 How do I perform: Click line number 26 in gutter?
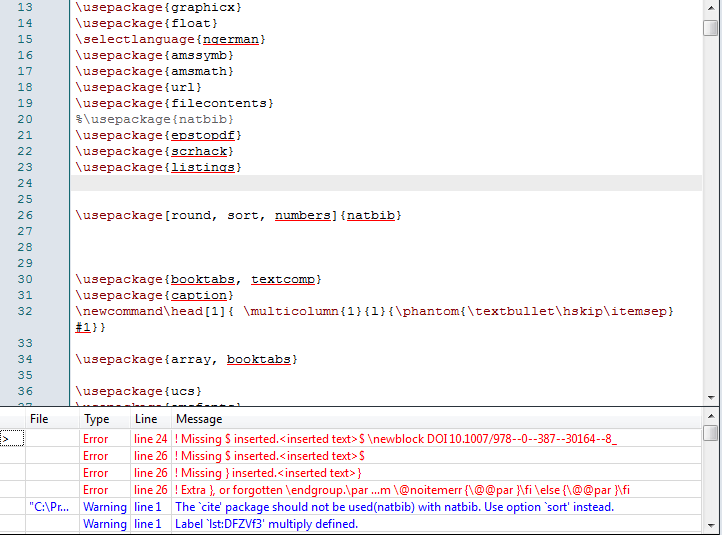click(x=25, y=215)
